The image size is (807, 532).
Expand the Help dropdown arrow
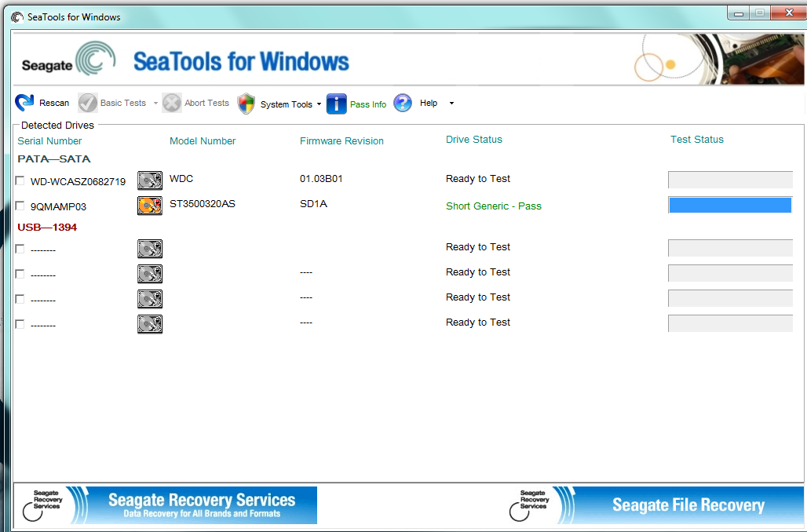pos(452,104)
